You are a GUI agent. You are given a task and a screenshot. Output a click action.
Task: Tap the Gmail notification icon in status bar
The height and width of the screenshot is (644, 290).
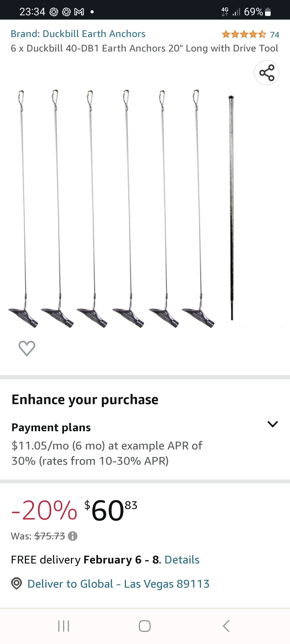tap(79, 12)
